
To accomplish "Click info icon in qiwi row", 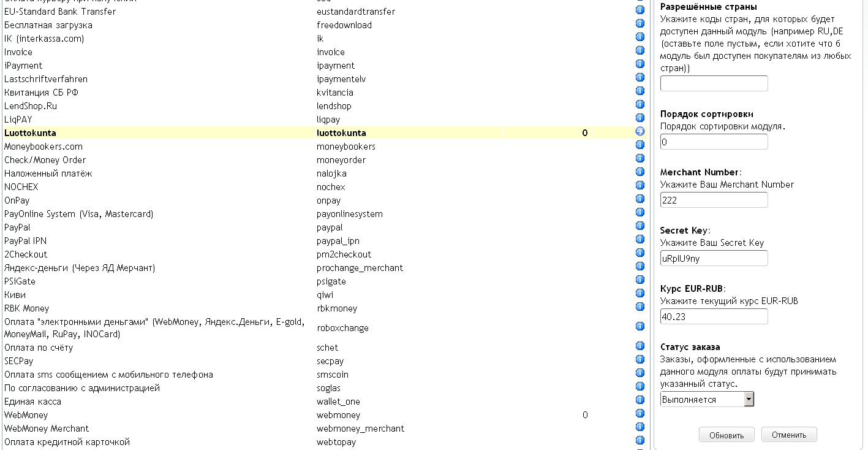I will pyautogui.click(x=640, y=293).
